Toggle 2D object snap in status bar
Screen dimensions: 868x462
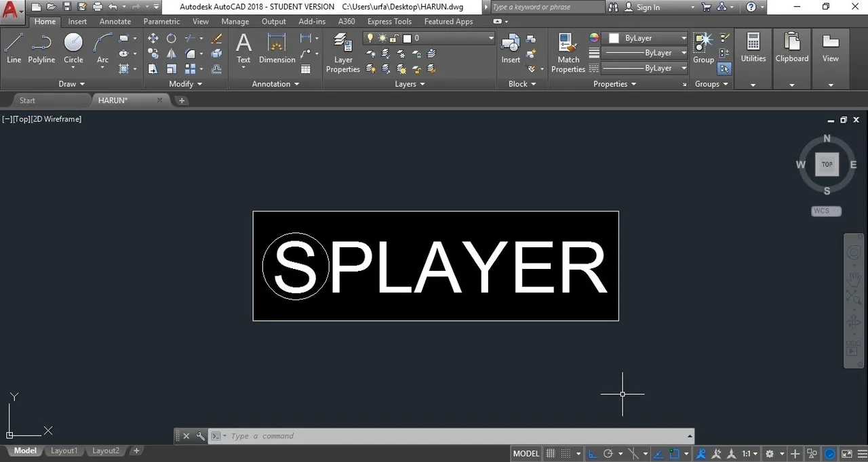pyautogui.click(x=675, y=454)
